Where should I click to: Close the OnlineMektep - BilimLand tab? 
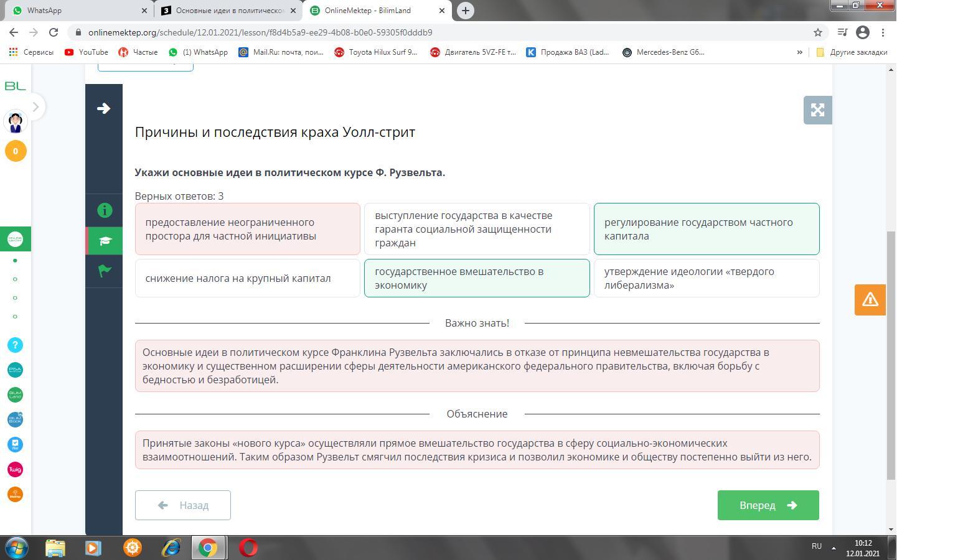click(x=441, y=11)
